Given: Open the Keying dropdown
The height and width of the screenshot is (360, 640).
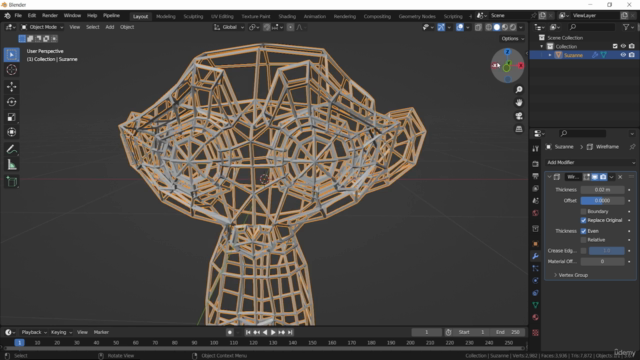Looking at the screenshot, I should point(61,332).
